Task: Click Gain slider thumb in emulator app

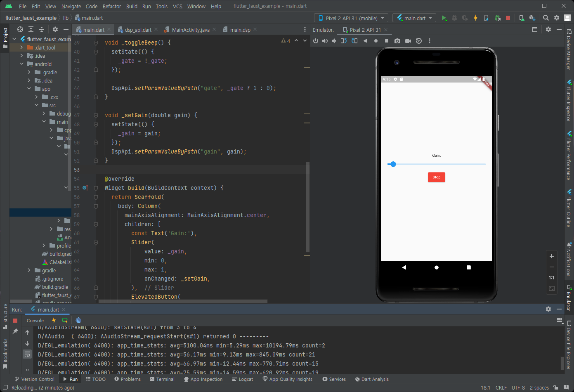Action: point(393,164)
